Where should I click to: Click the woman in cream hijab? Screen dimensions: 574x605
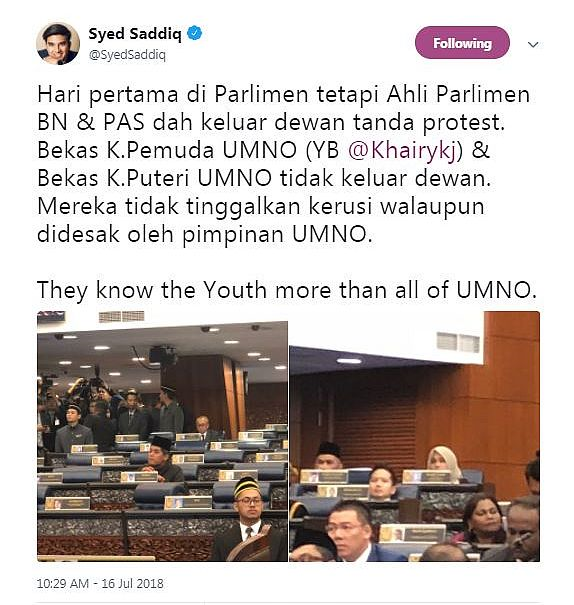(444, 461)
